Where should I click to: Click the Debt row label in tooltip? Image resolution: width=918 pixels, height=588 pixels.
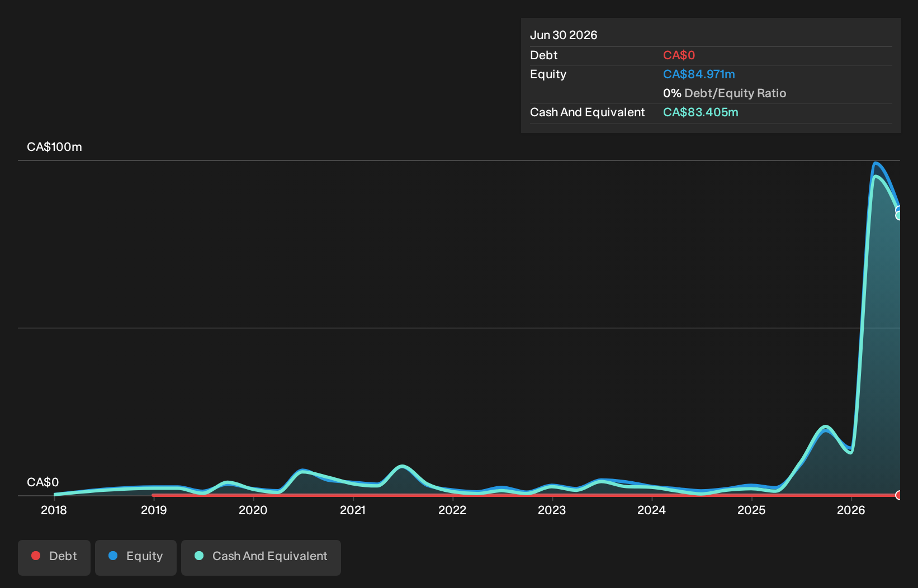click(543, 55)
